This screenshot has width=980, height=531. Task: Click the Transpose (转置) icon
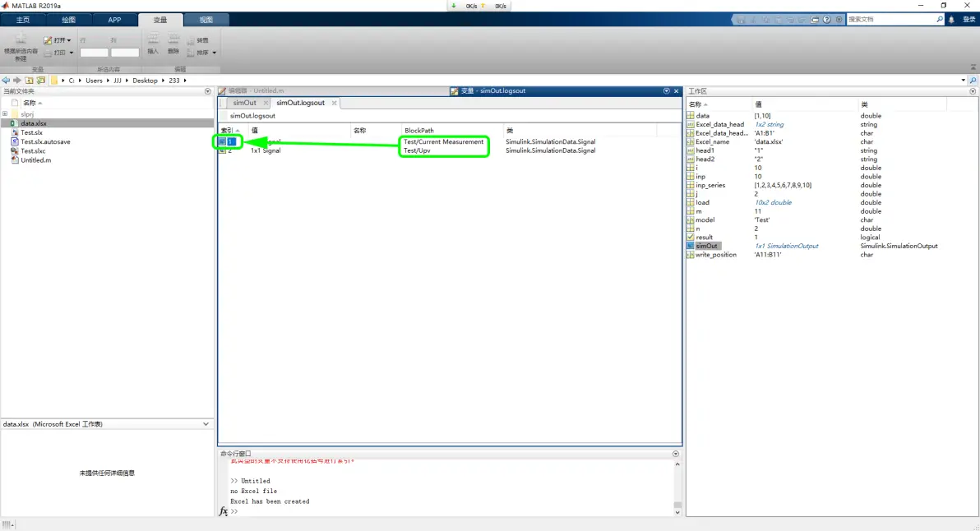[191, 40]
